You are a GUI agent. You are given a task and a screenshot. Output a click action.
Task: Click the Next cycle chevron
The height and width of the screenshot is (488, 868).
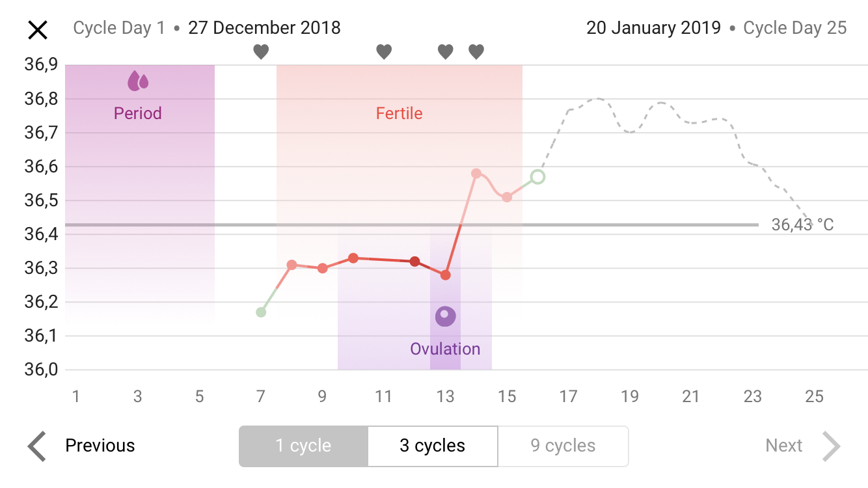832,446
